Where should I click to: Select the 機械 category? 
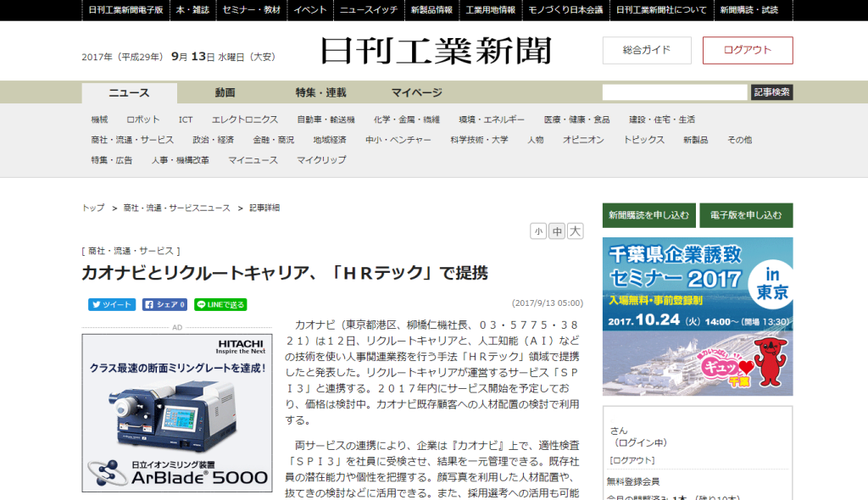100,119
